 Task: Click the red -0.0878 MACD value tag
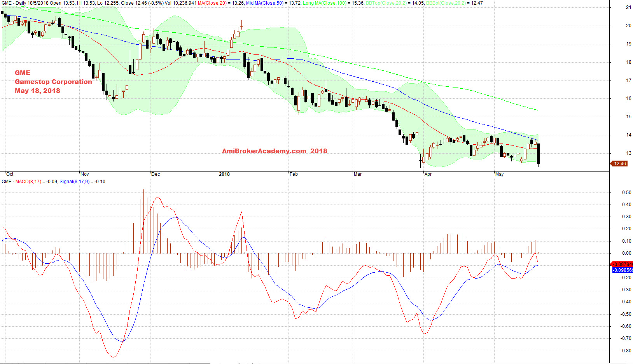click(x=622, y=264)
